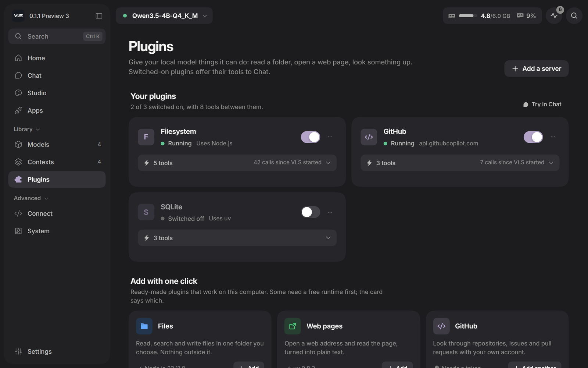Click the SQLite S plugin icon
This screenshot has width=588, height=368.
[146, 212]
